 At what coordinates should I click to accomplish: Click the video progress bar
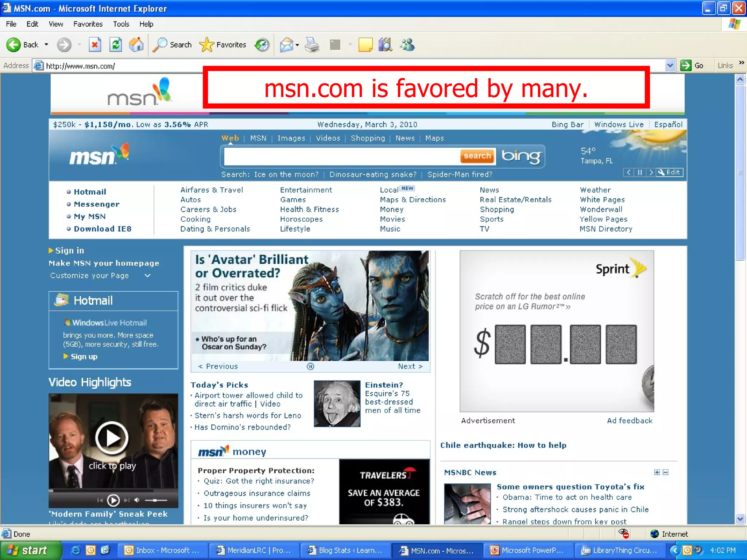tap(113, 490)
